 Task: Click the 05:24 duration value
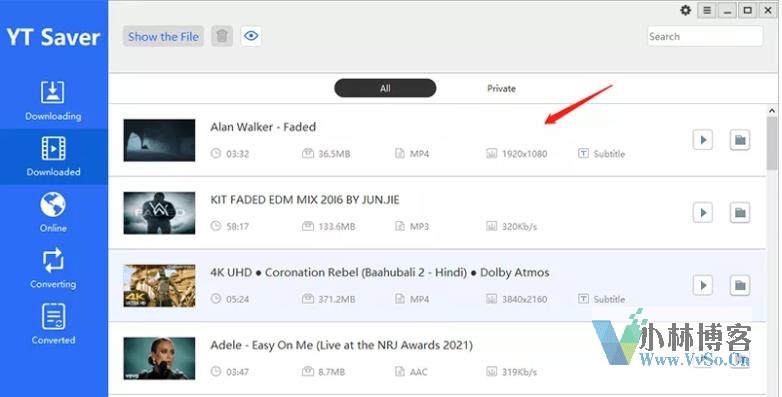click(237, 299)
